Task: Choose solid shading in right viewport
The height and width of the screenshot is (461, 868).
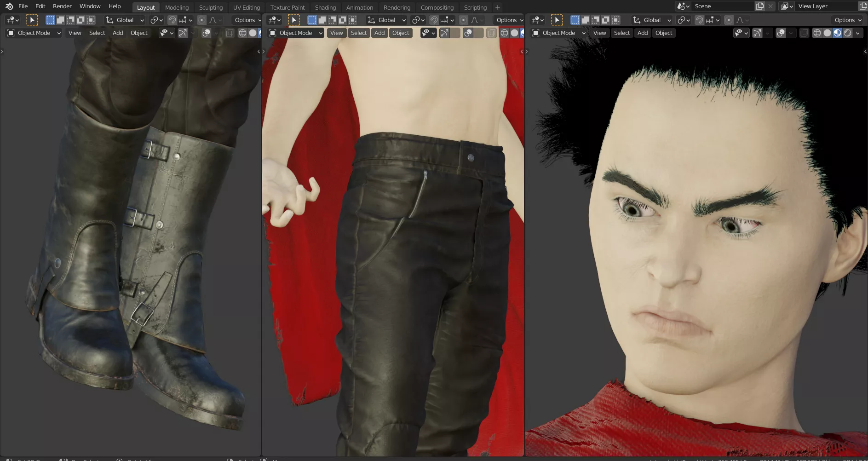Action: pyautogui.click(x=827, y=33)
